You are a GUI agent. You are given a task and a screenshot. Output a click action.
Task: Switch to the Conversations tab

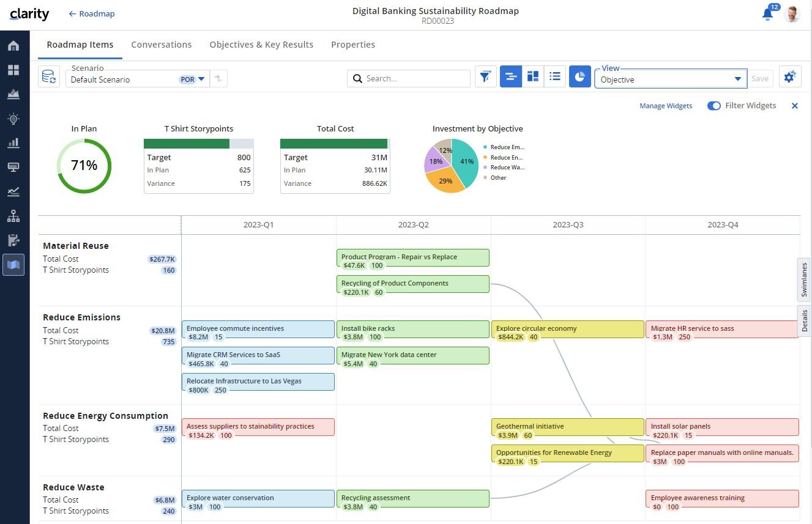click(162, 45)
